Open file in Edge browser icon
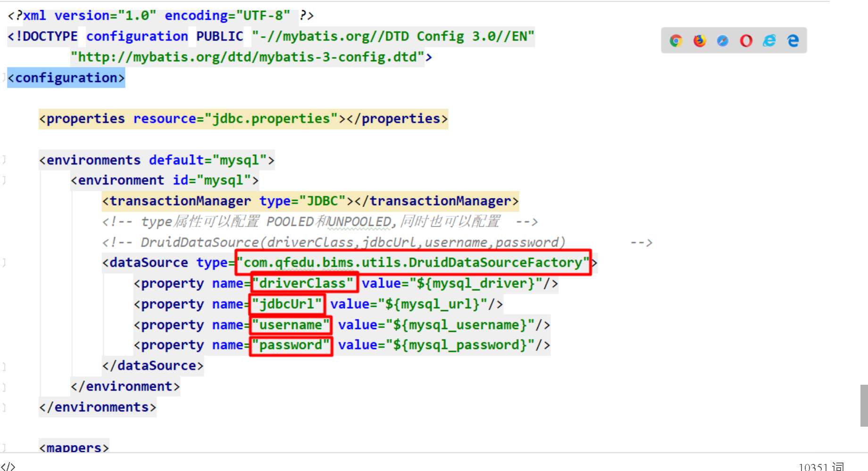 tap(793, 41)
